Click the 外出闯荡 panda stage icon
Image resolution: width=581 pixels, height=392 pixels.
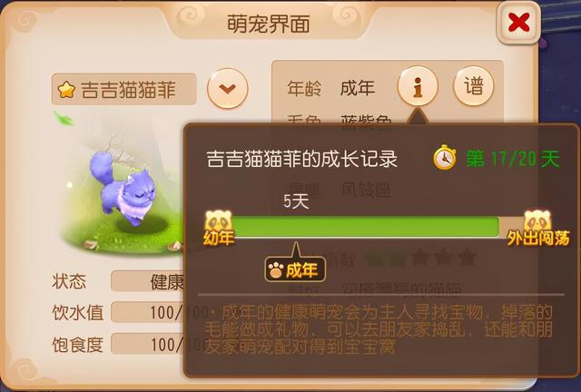537,228
